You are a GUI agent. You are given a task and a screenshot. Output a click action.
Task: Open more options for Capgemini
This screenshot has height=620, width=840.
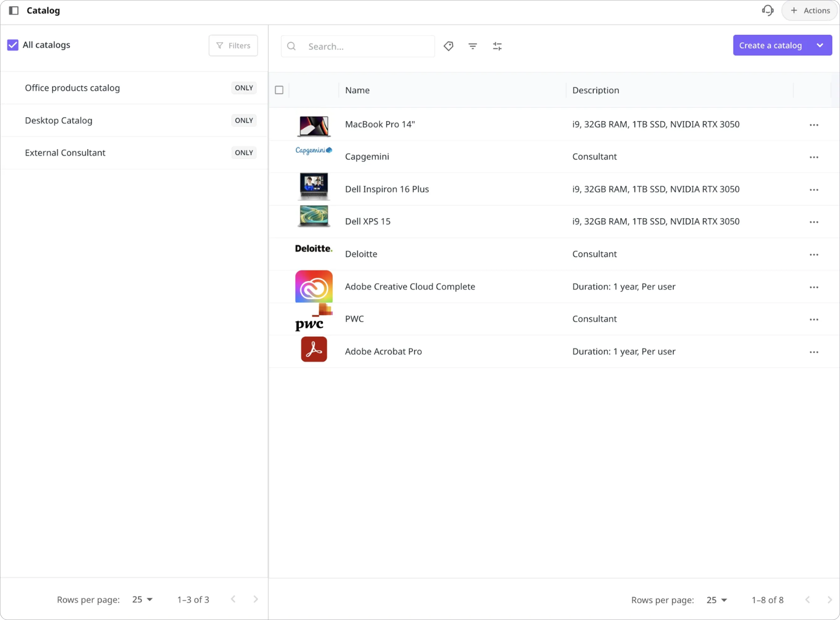coord(814,157)
